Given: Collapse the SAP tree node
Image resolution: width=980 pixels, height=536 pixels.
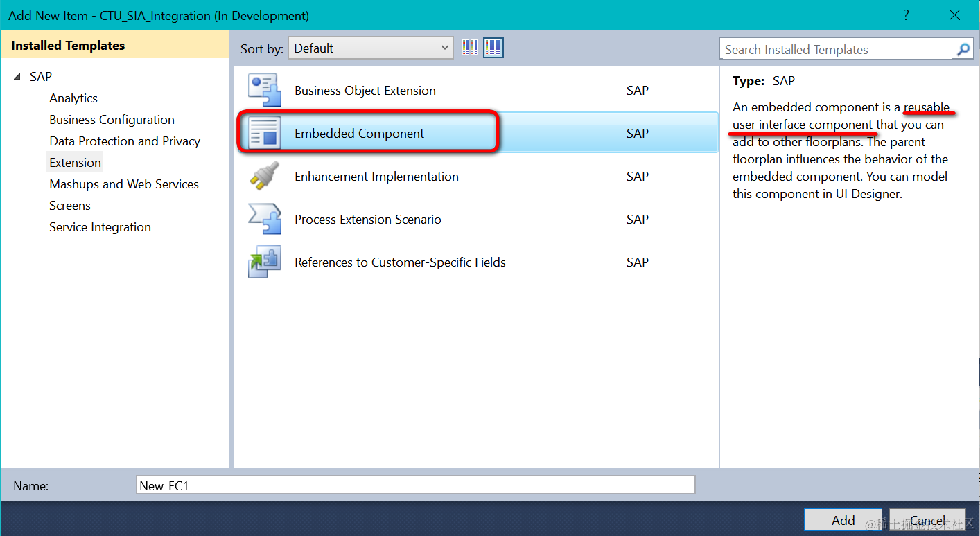Looking at the screenshot, I should (17, 77).
